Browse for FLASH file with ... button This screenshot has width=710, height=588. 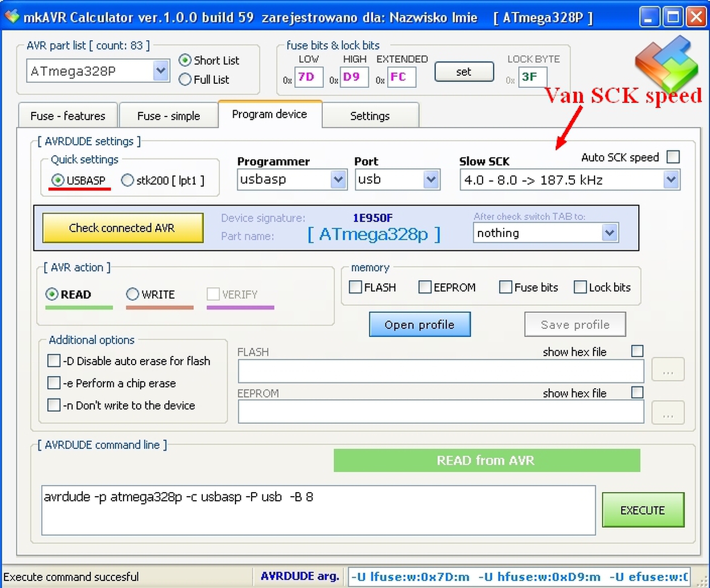point(668,370)
